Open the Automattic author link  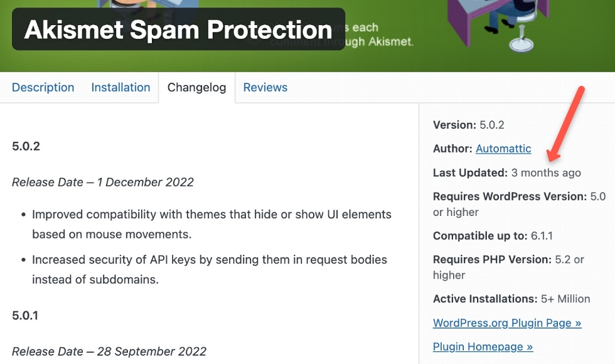tap(503, 149)
